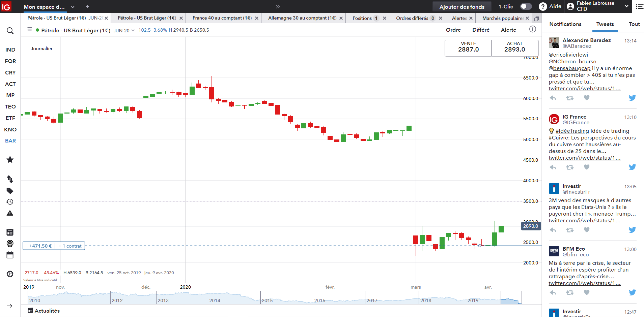Reply to the Alexandre Baradez tweet

(x=553, y=98)
